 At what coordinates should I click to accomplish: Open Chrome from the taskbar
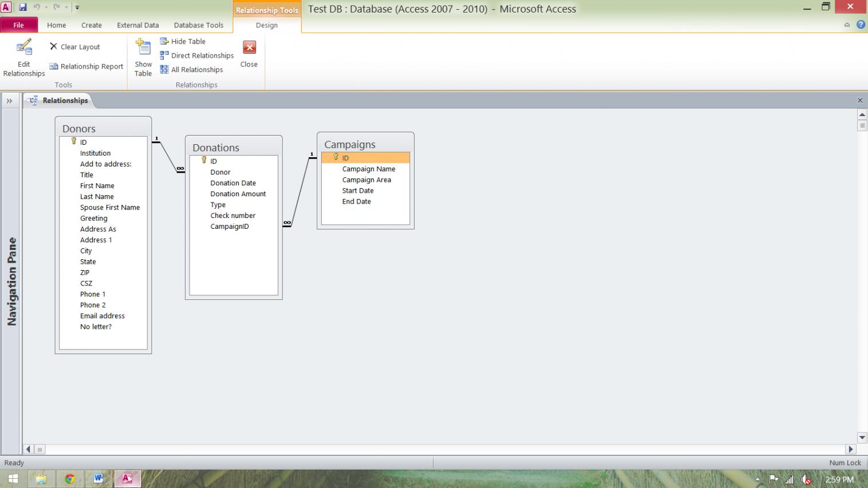[70, 479]
